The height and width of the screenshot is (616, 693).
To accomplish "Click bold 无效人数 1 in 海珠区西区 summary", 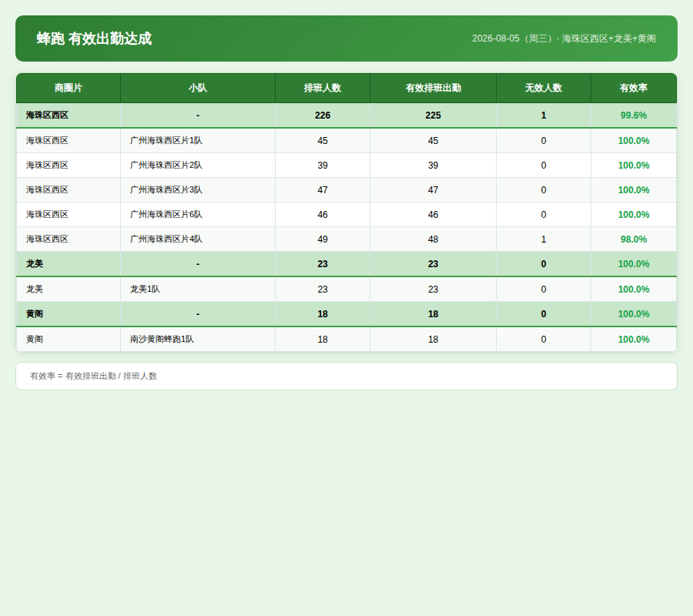I will tap(544, 115).
